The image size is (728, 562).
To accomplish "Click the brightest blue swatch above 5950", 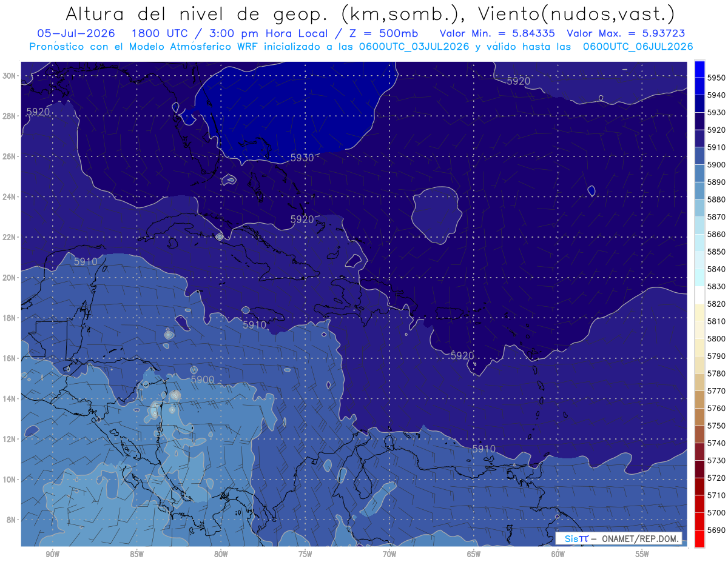I will (699, 69).
